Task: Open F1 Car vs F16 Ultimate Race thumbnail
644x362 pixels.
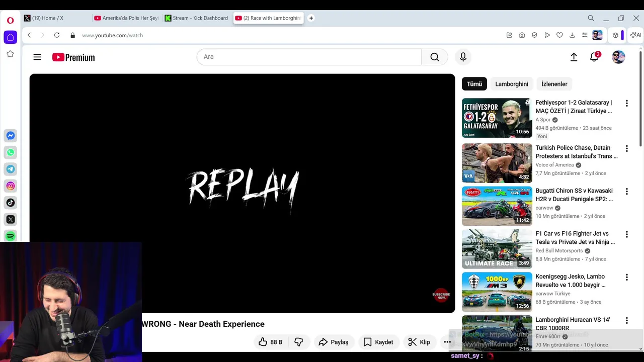Action: pos(497,249)
